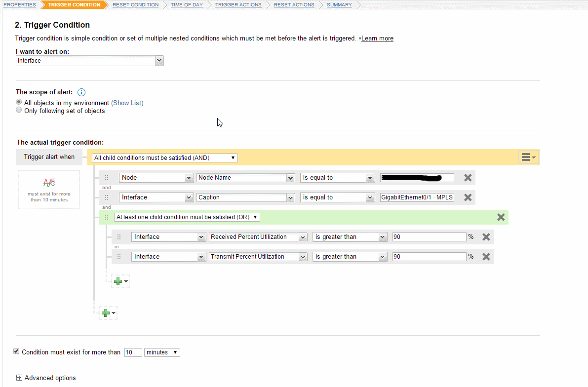Remove the Caption condition row
Viewport: 588px width, 387px height.
point(468,197)
